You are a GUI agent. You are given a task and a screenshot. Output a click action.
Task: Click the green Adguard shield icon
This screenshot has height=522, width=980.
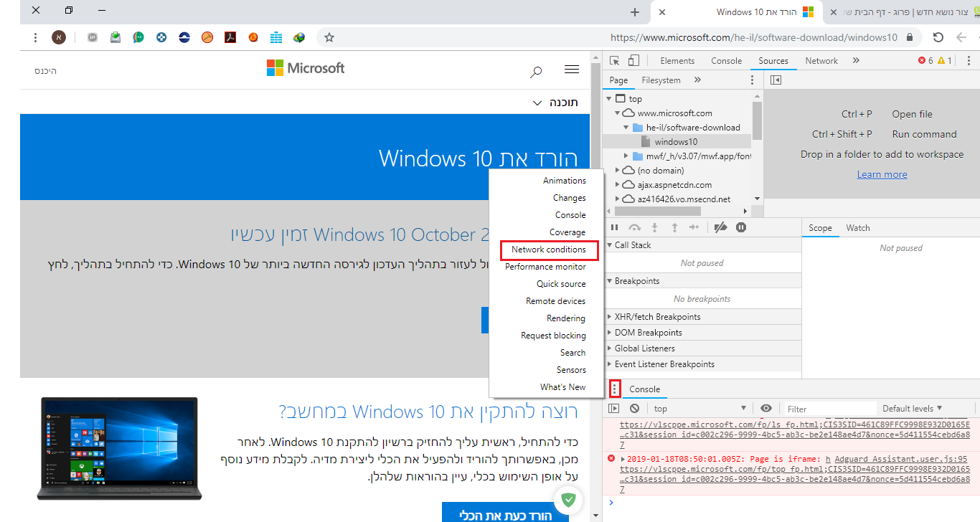point(569,499)
